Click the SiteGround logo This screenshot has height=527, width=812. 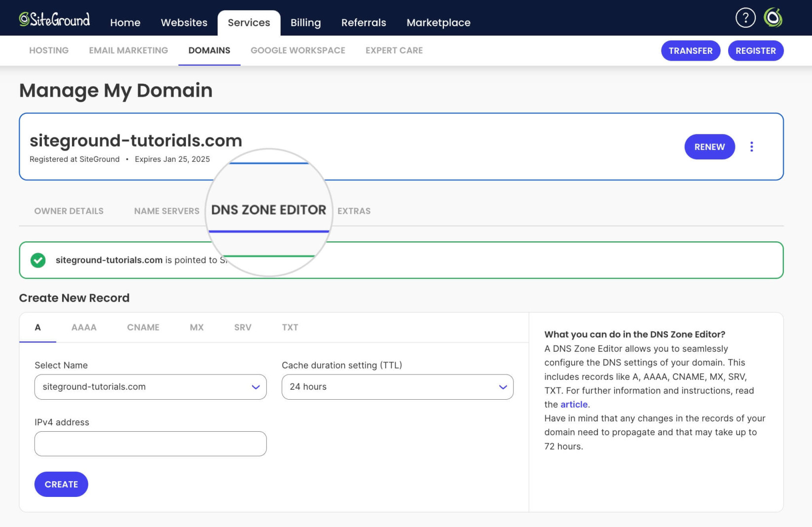pyautogui.click(x=54, y=19)
